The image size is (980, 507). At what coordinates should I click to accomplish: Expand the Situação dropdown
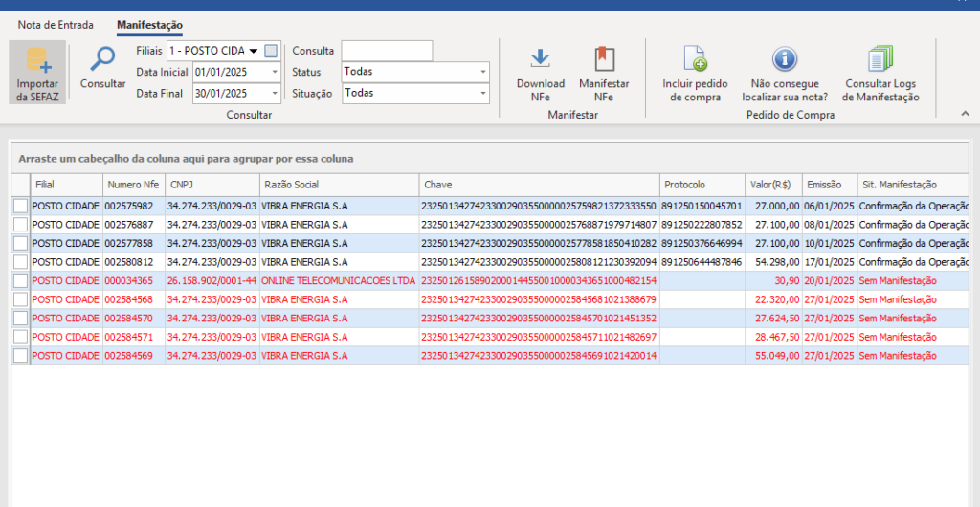(482, 94)
